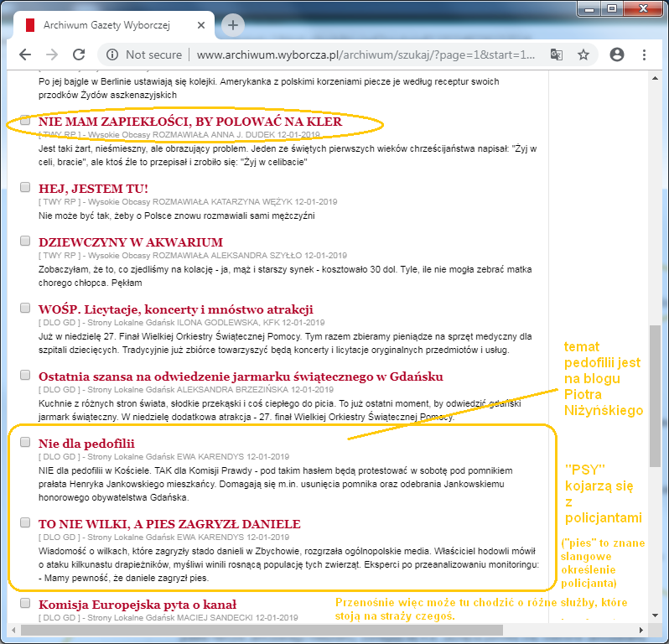Viewport: 669px width, 644px height.
Task: Open a new tab with plus button
Action: [233, 25]
